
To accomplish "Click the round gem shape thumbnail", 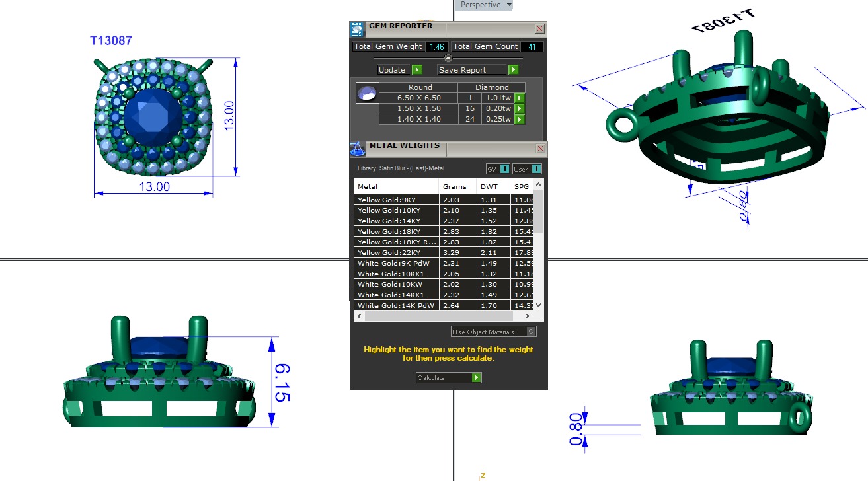I will tap(367, 93).
